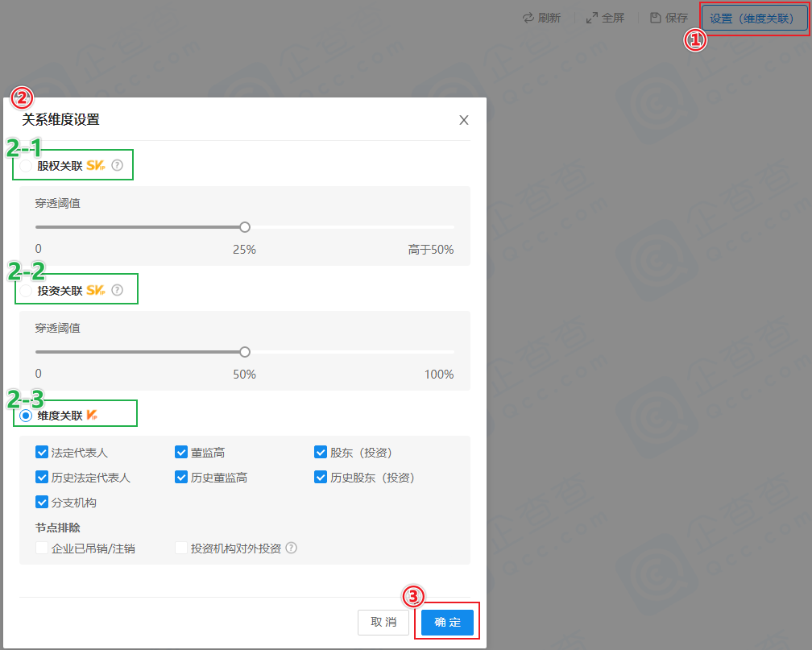Click the 股权关联 穿透阈值 slider handle
The image size is (812, 650).
point(245,227)
